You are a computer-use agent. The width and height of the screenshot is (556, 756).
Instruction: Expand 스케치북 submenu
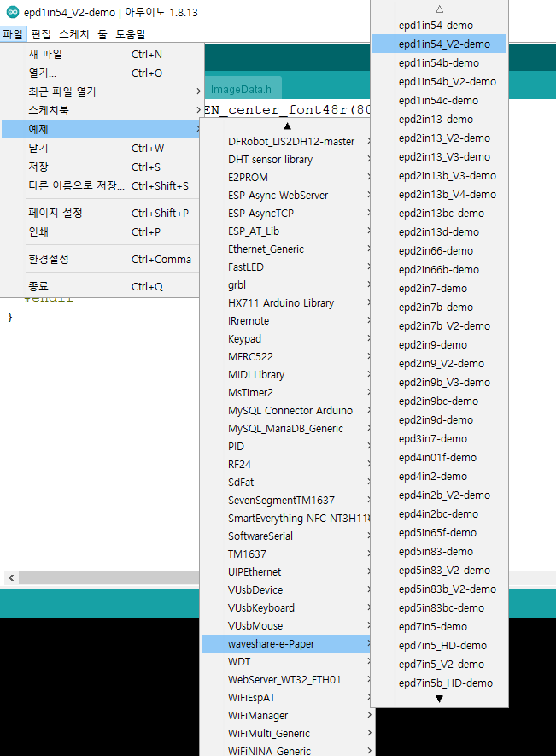(x=100, y=110)
